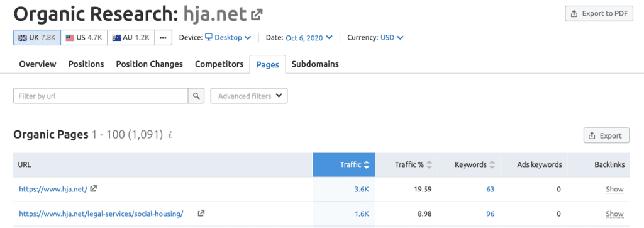
Task: Sort by Traffic column arrows
Action: (367, 164)
